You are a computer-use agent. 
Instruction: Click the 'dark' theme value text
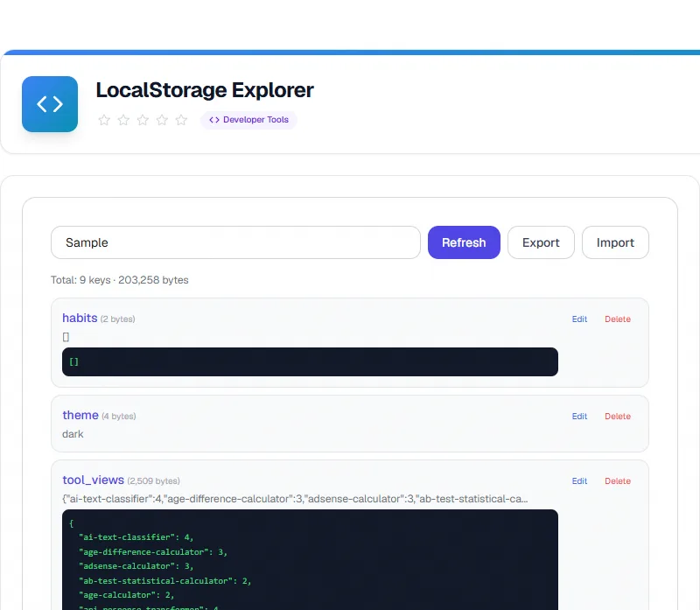(73, 434)
